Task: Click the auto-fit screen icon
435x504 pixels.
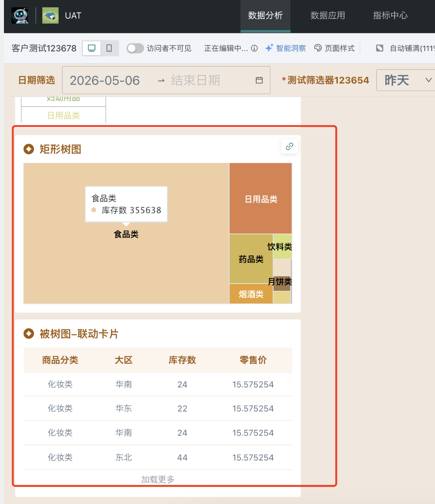Action: click(380, 48)
